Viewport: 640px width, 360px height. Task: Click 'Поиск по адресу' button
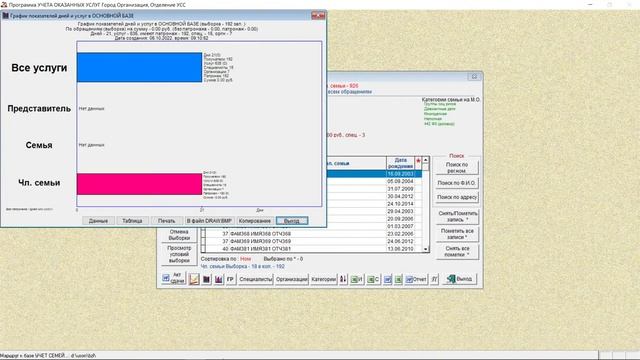(456, 197)
